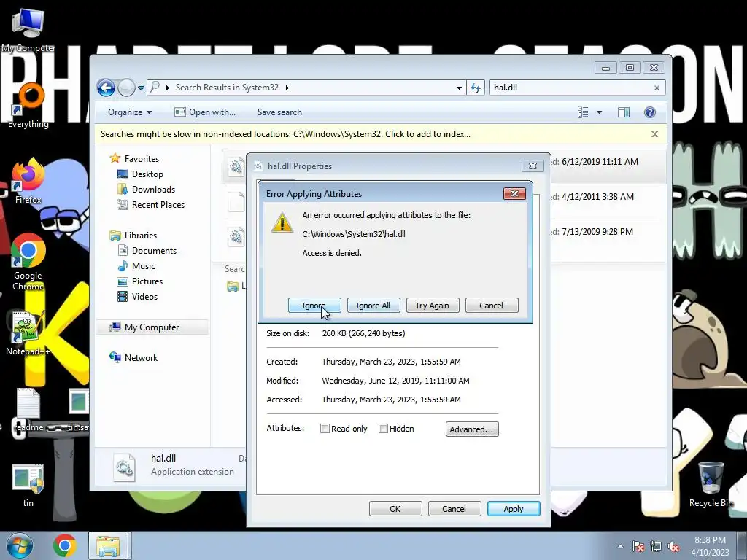This screenshot has width=747, height=560.
Task: Click the Firefox desktop icon
Action: click(x=28, y=182)
